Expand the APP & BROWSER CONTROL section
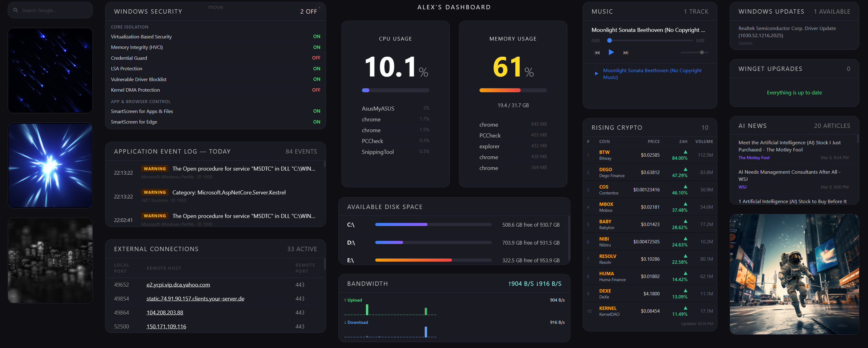868x348 pixels. coord(140,102)
